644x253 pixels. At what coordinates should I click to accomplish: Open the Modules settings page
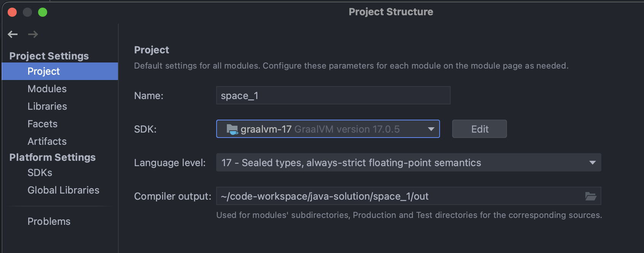click(47, 89)
